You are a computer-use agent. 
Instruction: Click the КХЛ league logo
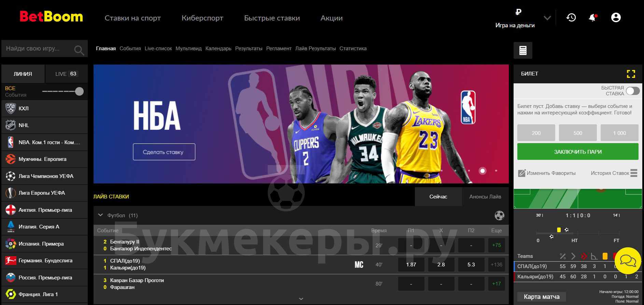pyautogui.click(x=11, y=108)
